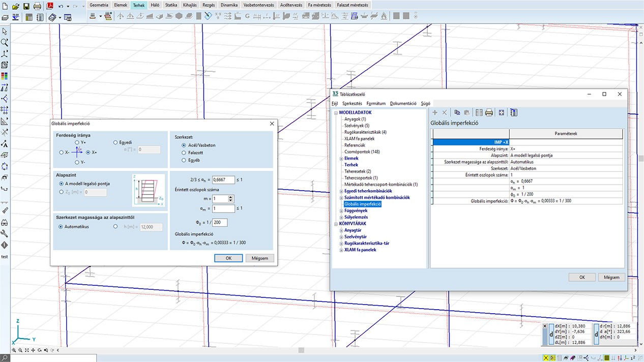Viewport: 644px width, 362px height.
Task: Confirm Globális imperfekció dialog with OK
Action: pyautogui.click(x=228, y=258)
